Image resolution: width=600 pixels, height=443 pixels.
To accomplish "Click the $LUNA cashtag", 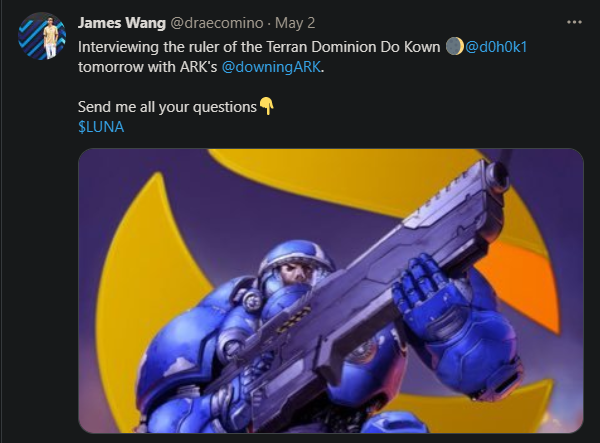I will click(x=101, y=127).
